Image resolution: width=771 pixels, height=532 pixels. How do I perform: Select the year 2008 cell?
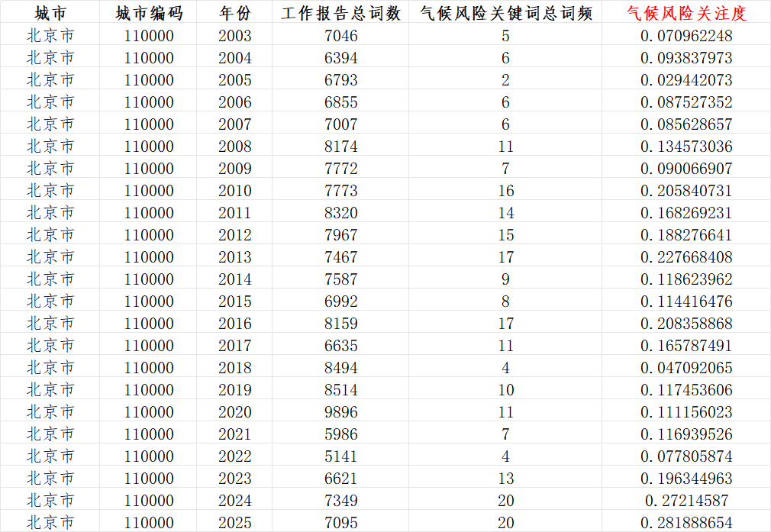pyautogui.click(x=234, y=147)
